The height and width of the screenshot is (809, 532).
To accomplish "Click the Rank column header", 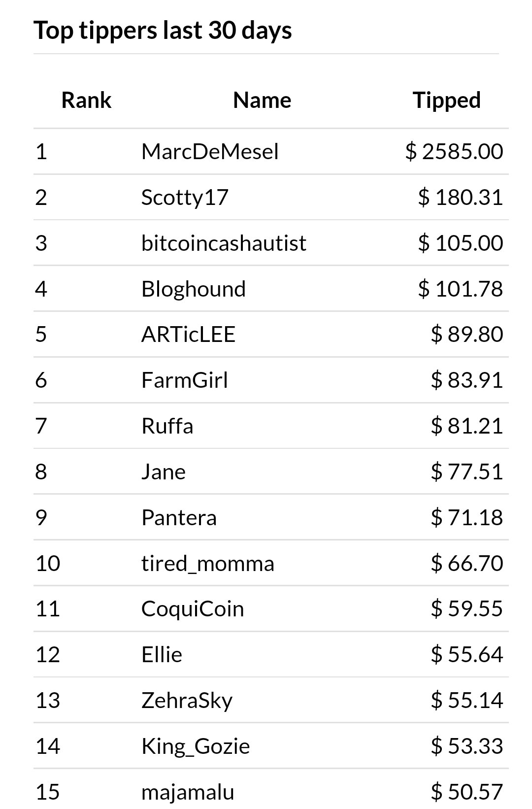I will pos(86,100).
